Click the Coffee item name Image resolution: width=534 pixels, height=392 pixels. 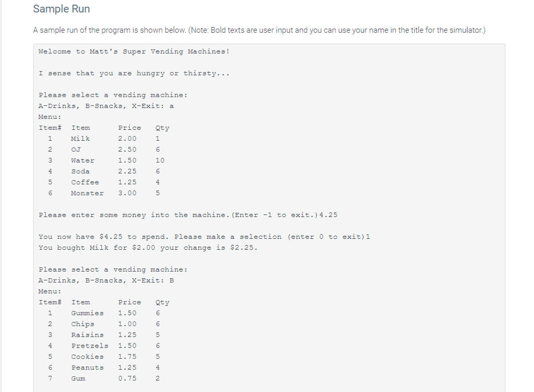(85, 182)
